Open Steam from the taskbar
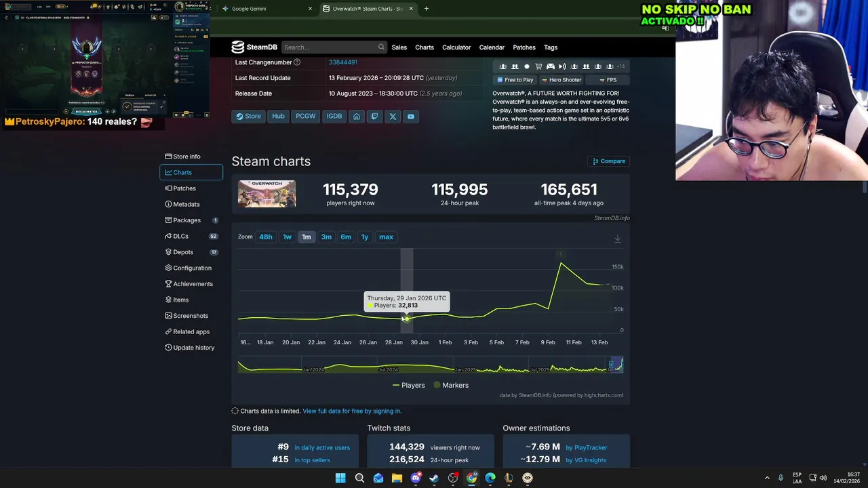Viewport: 868px width, 488px height. pos(434,478)
